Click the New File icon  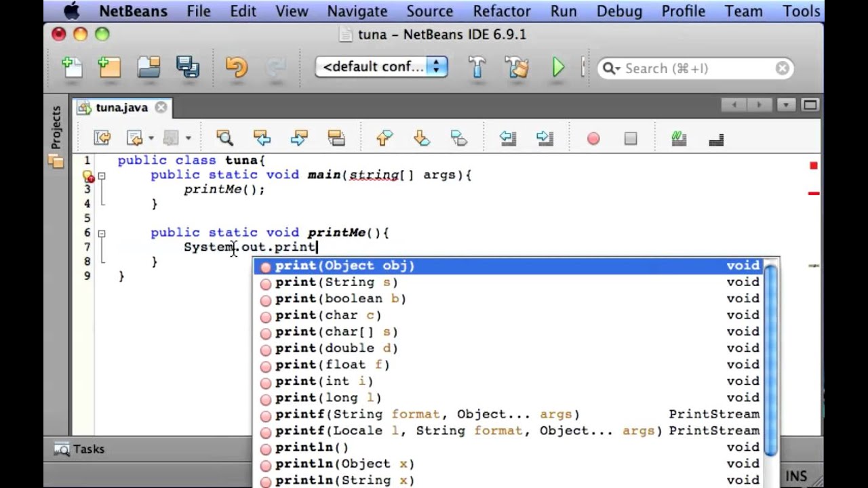tap(73, 67)
